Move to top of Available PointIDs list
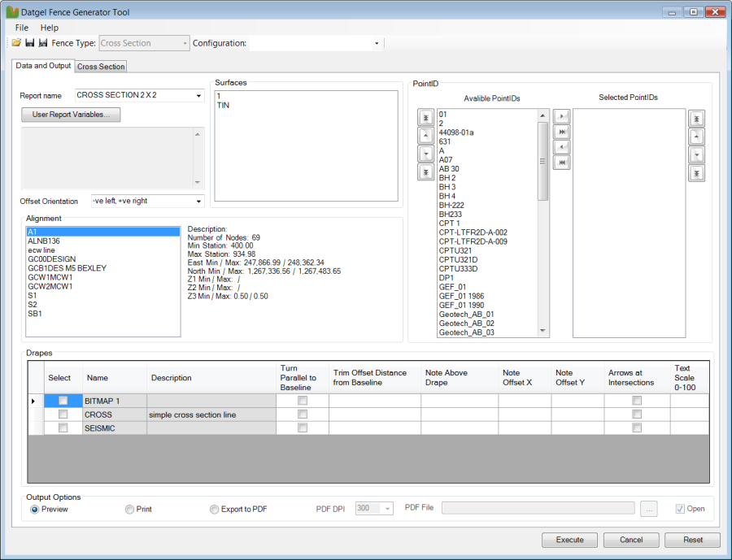The width and height of the screenshot is (732, 560). tap(425, 118)
